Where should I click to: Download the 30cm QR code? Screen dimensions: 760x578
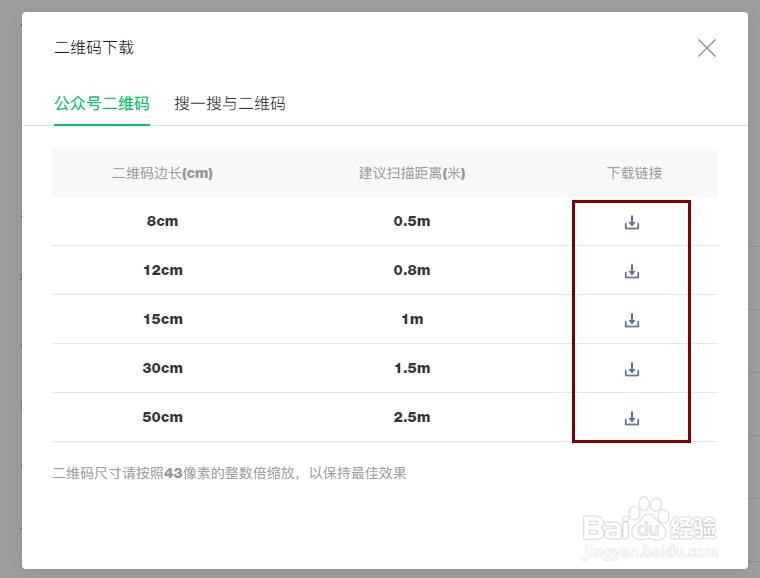pyautogui.click(x=632, y=369)
